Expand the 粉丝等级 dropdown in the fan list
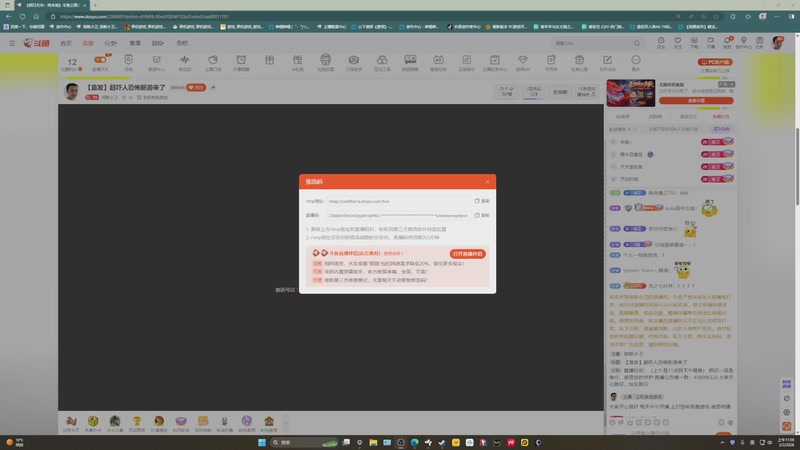The height and width of the screenshot is (450, 800). [x=622, y=129]
